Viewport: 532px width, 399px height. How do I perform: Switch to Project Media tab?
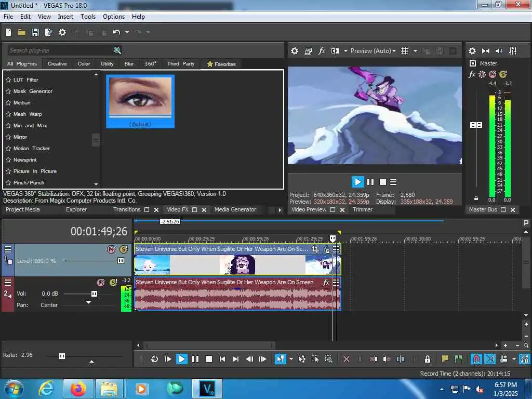(23, 210)
